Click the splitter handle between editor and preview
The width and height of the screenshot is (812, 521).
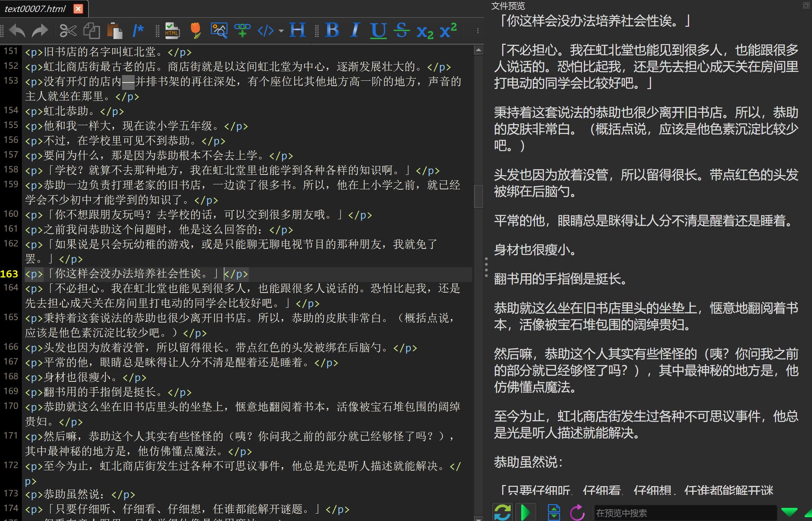486,267
